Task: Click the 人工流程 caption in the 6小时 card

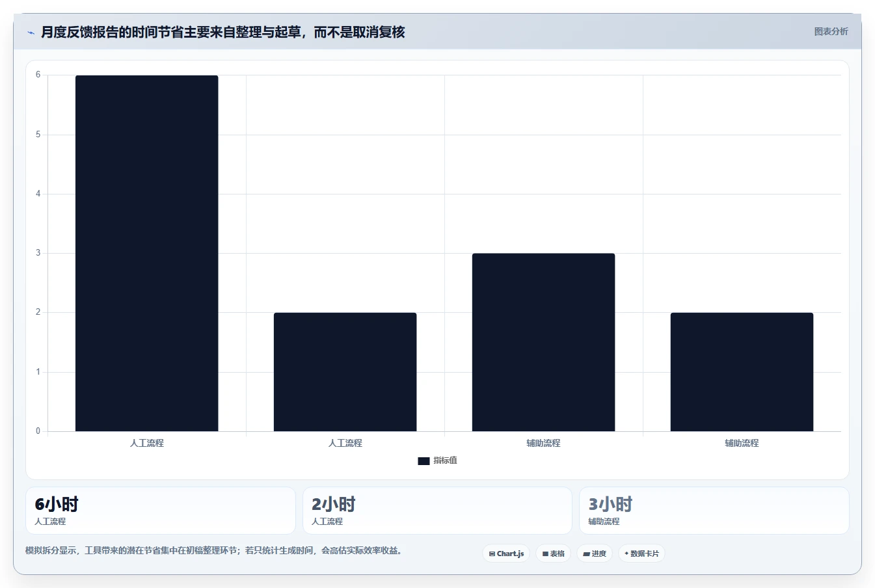Action: (x=50, y=522)
